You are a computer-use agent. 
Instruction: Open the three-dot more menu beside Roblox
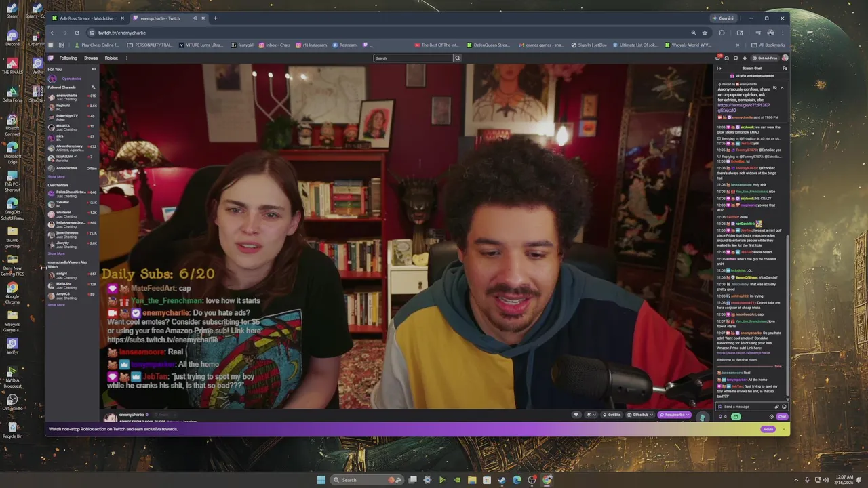tap(127, 58)
